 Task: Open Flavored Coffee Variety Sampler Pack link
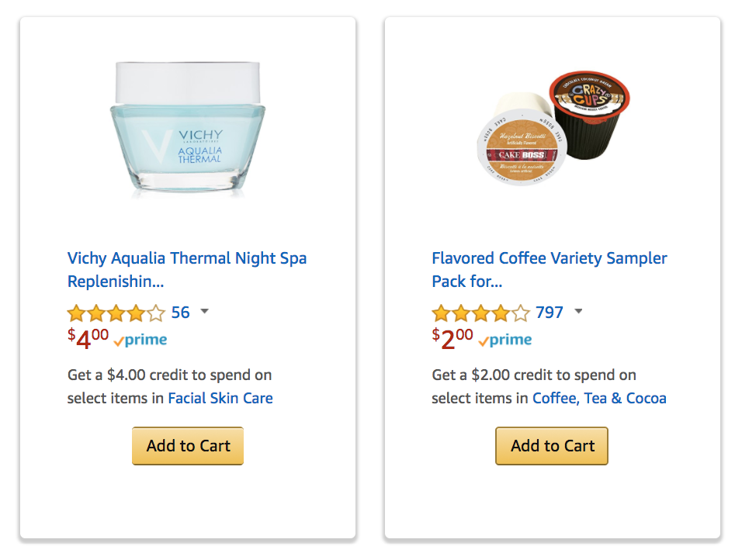[549, 270]
